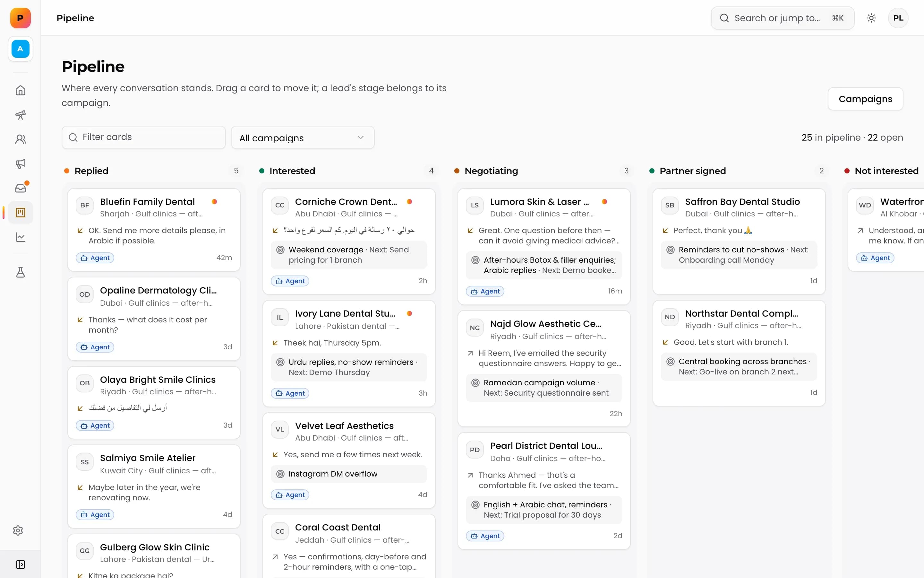The height and width of the screenshot is (578, 924).
Task: Click the Agent badge on Waterfront card
Action: pyautogui.click(x=875, y=258)
